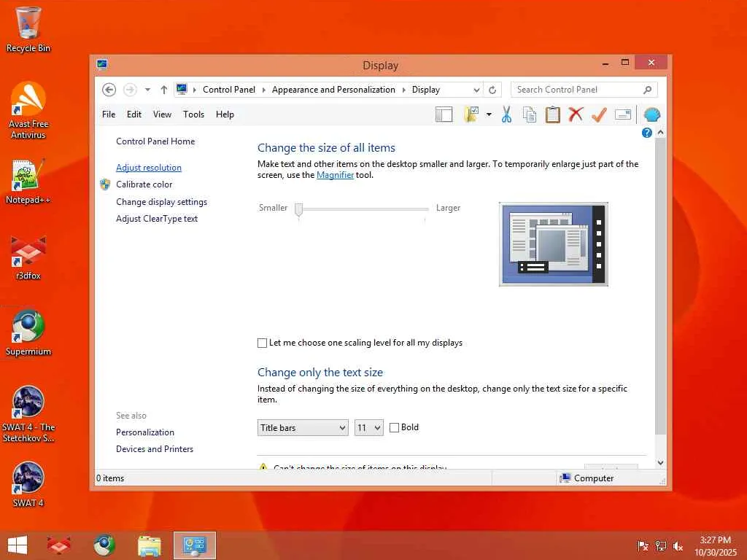
Task: Open the Windows Start button
Action: pyautogui.click(x=18, y=545)
